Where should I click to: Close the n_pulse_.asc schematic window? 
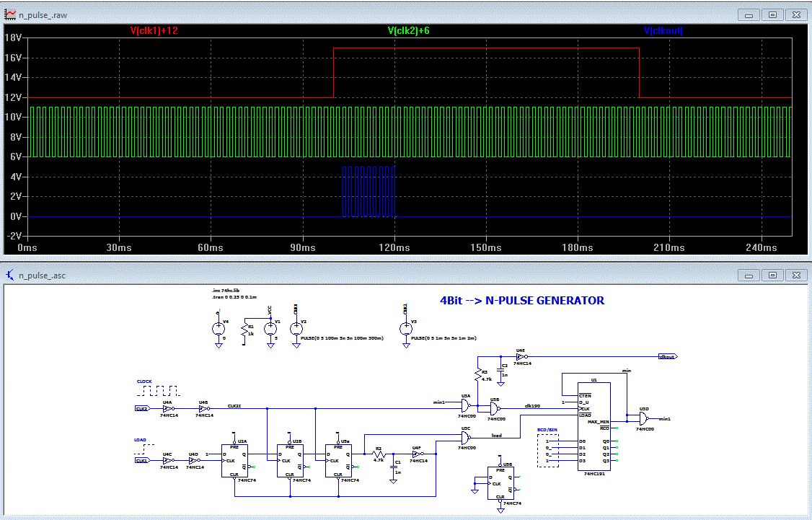tap(796, 275)
